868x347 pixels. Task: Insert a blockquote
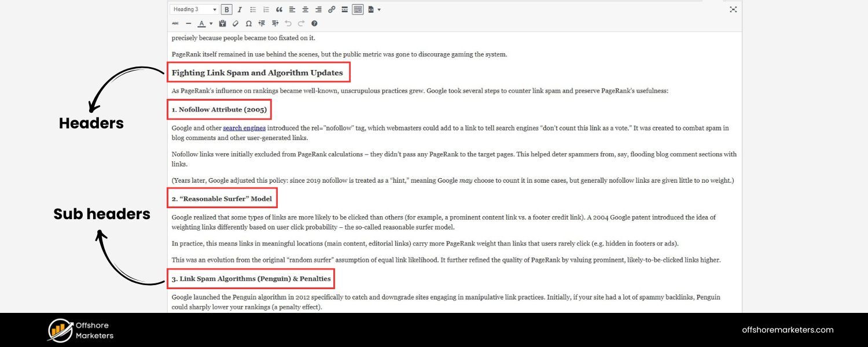pos(279,9)
